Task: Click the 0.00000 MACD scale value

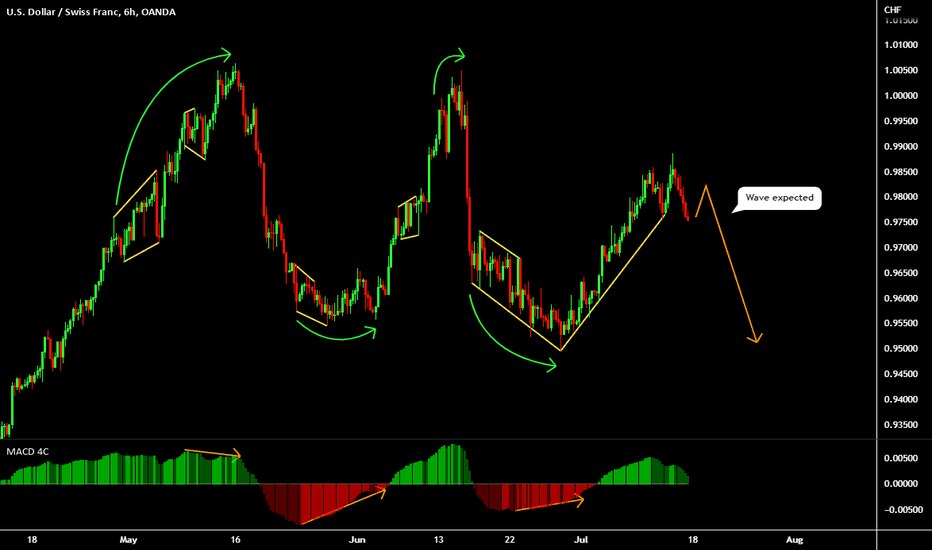Action: point(900,484)
